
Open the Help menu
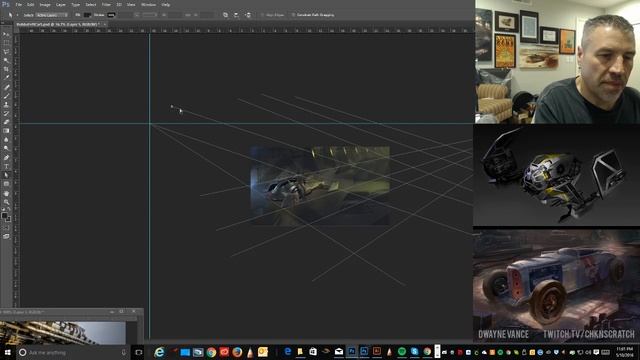(165, 4)
